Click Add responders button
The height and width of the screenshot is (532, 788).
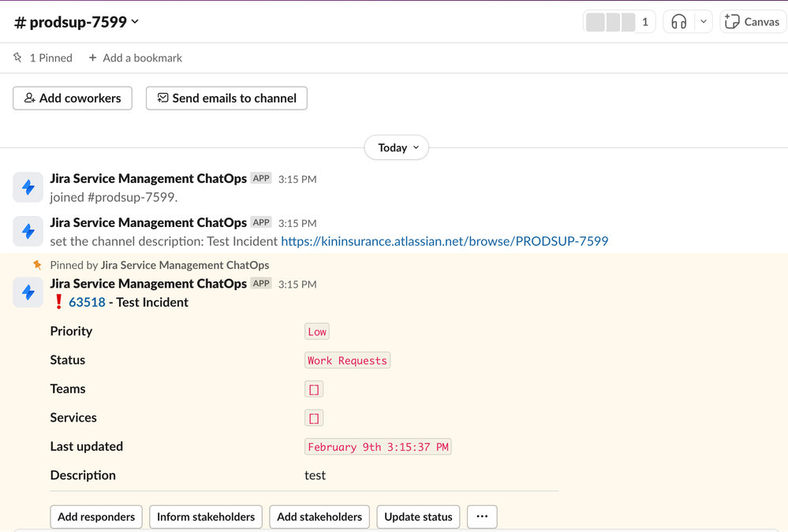[x=96, y=517]
